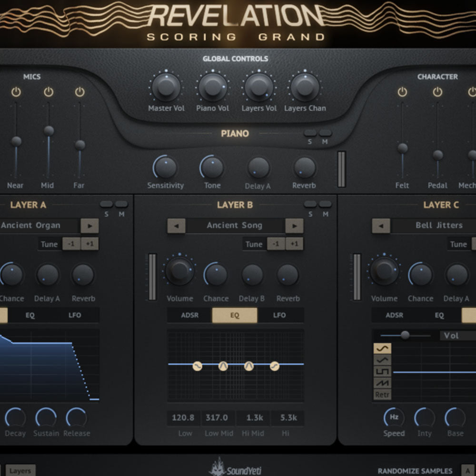Click the 120.8 Low frequency field

(183, 418)
